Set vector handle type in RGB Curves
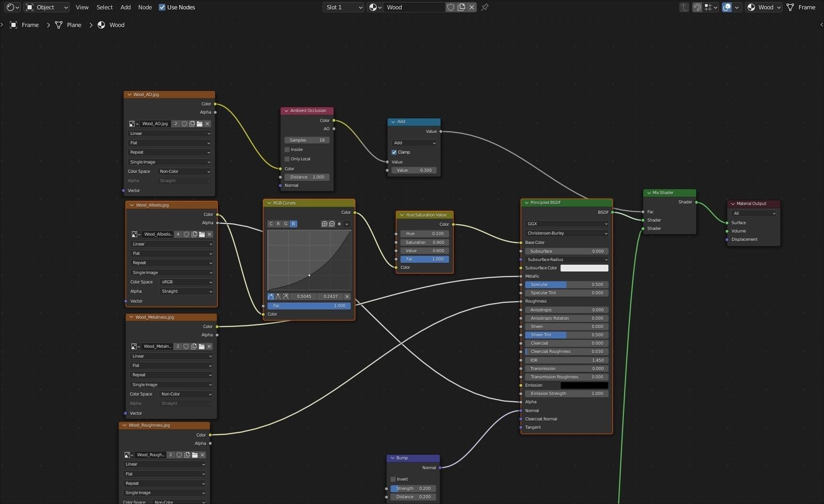The image size is (824, 504). [278, 296]
